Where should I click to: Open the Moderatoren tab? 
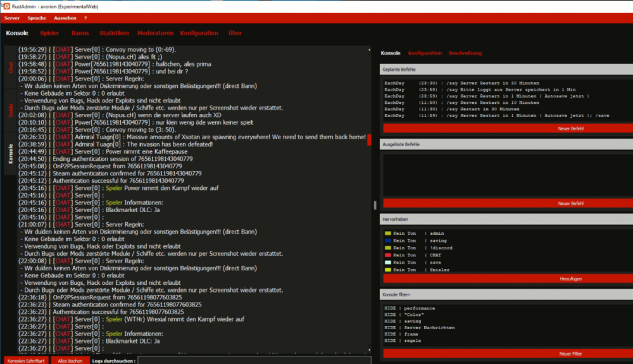pyautogui.click(x=155, y=33)
